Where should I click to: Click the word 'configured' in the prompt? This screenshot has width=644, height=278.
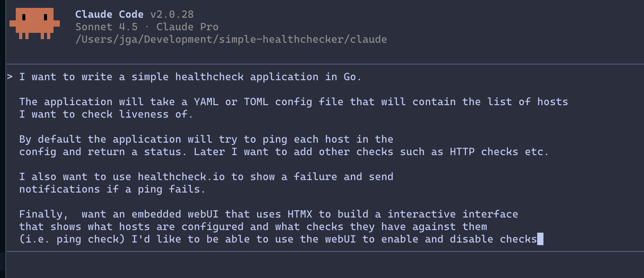point(212,227)
